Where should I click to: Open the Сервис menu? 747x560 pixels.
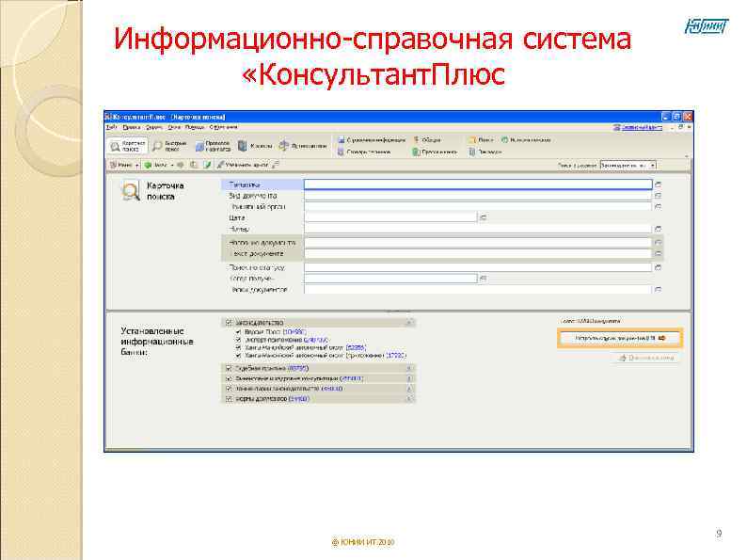154,128
